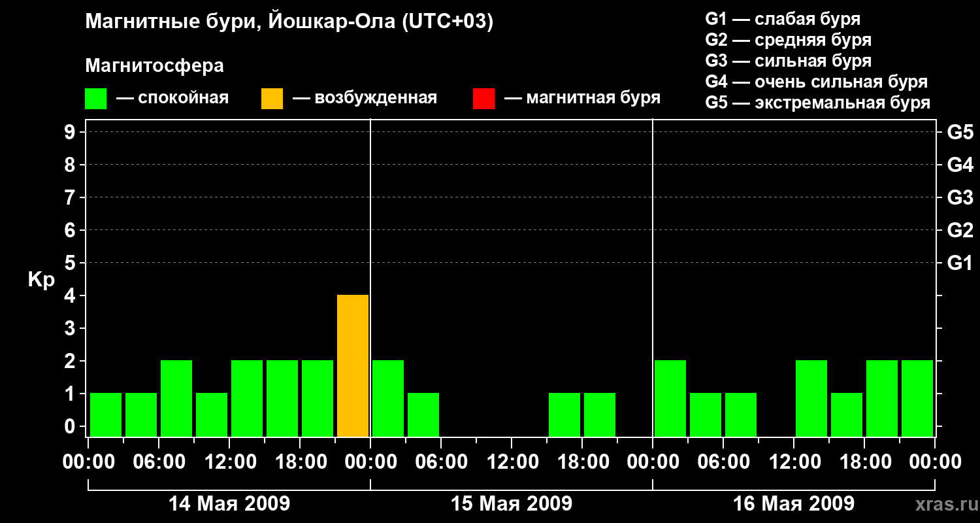Click the 14 Мая 12:00–15:00 green bar
This screenshot has height=523, width=980.
click(247, 398)
